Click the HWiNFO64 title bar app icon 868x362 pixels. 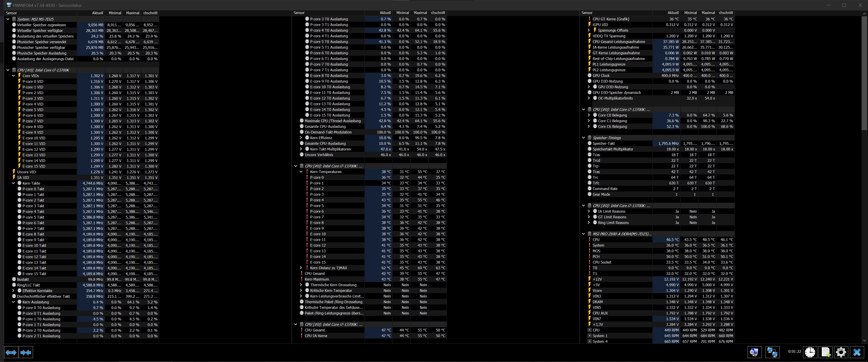tap(9, 5)
